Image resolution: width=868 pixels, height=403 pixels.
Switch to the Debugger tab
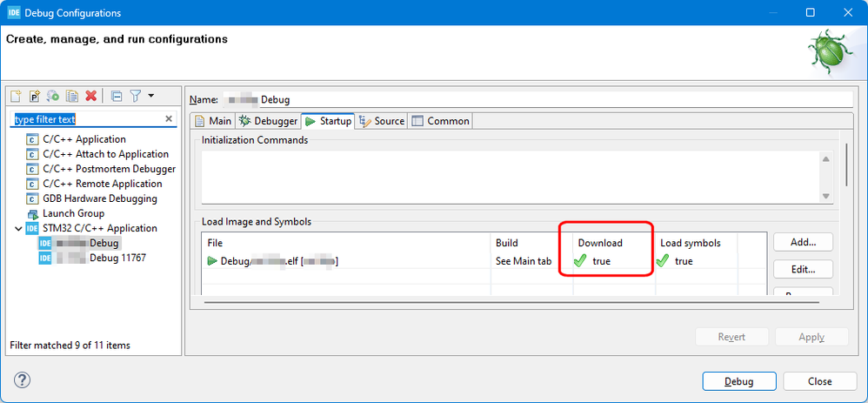[x=269, y=121]
